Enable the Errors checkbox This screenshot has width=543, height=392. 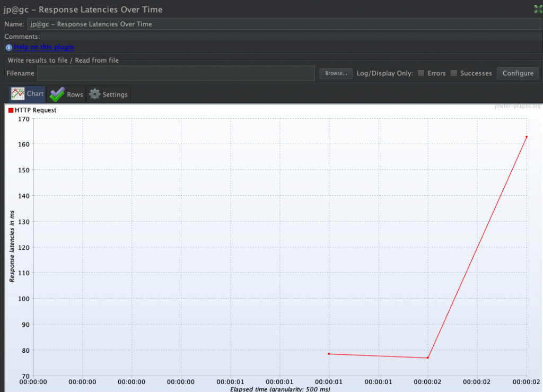click(x=421, y=73)
